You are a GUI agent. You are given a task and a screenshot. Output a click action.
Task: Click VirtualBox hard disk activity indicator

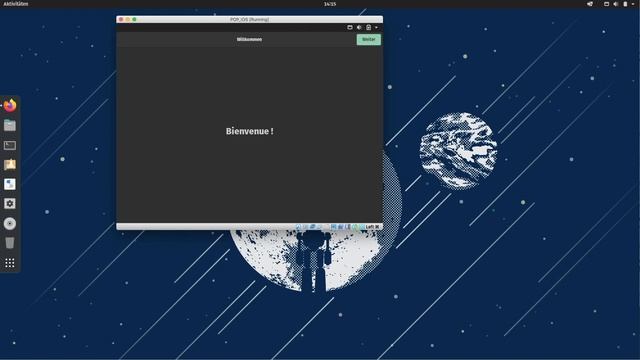(x=298, y=227)
